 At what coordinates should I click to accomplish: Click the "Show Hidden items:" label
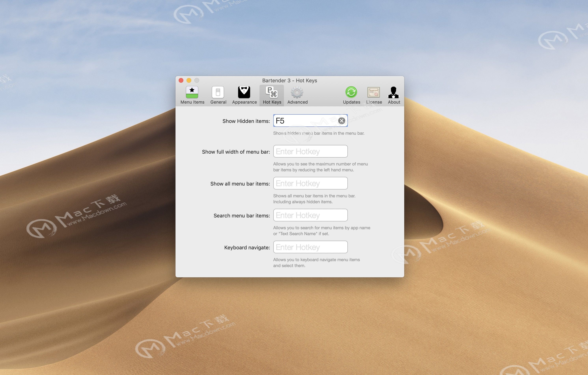(246, 121)
